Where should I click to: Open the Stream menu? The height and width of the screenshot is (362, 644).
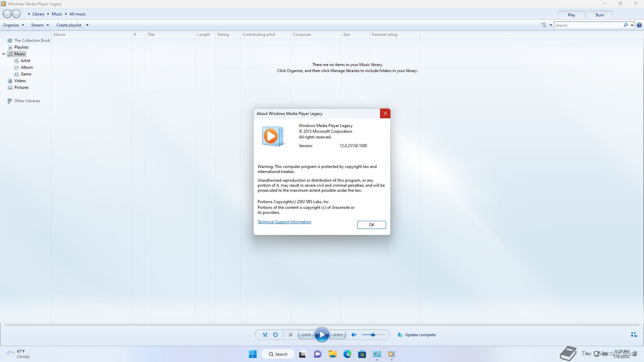tap(40, 25)
